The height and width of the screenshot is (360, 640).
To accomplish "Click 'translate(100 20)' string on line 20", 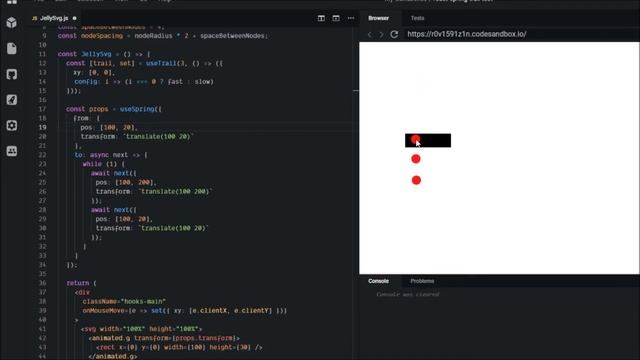I will point(159,136).
